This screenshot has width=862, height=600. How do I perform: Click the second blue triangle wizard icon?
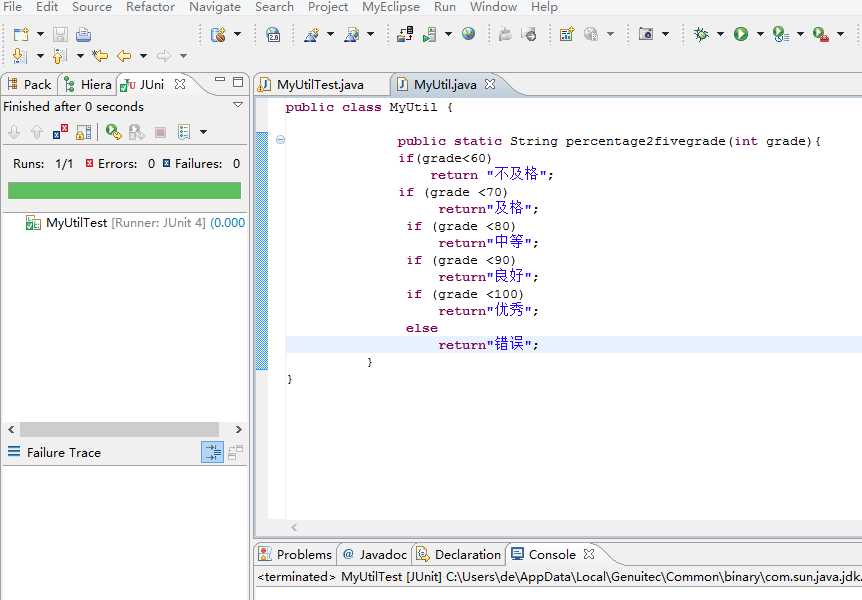click(x=352, y=34)
